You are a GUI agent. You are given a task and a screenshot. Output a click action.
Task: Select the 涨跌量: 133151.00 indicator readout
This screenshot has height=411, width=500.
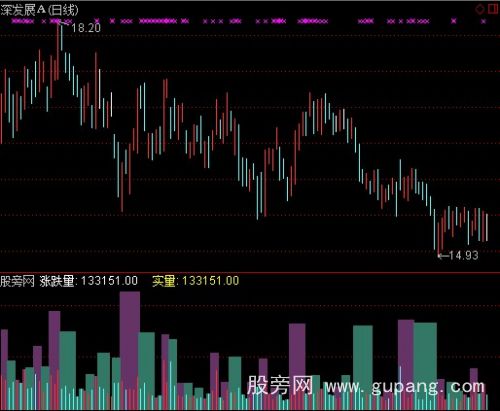pyautogui.click(x=89, y=281)
